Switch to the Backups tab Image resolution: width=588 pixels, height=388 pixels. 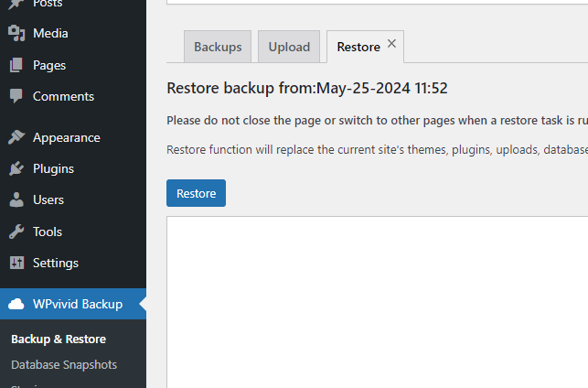coord(218,47)
